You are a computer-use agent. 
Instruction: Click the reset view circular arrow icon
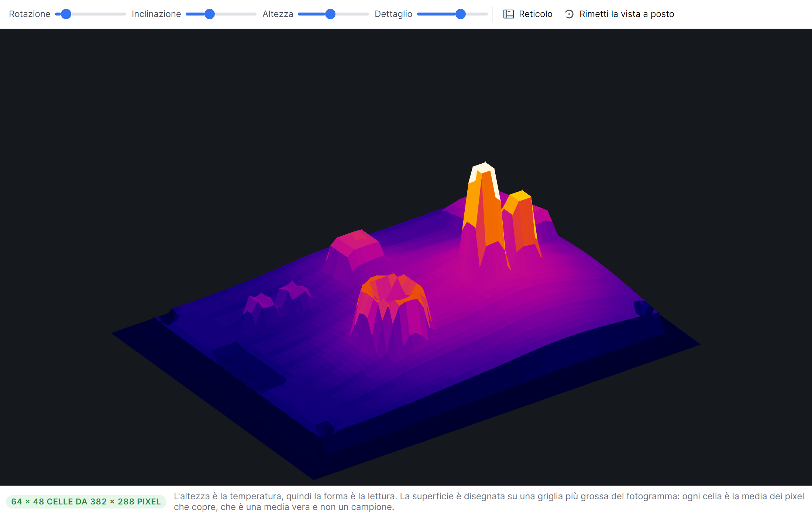tap(569, 14)
